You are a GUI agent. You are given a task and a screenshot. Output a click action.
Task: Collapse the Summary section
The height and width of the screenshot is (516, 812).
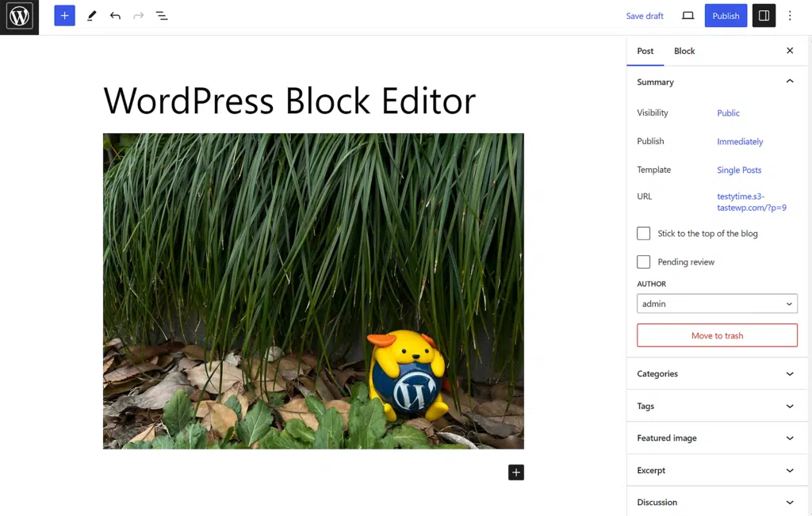(789, 82)
